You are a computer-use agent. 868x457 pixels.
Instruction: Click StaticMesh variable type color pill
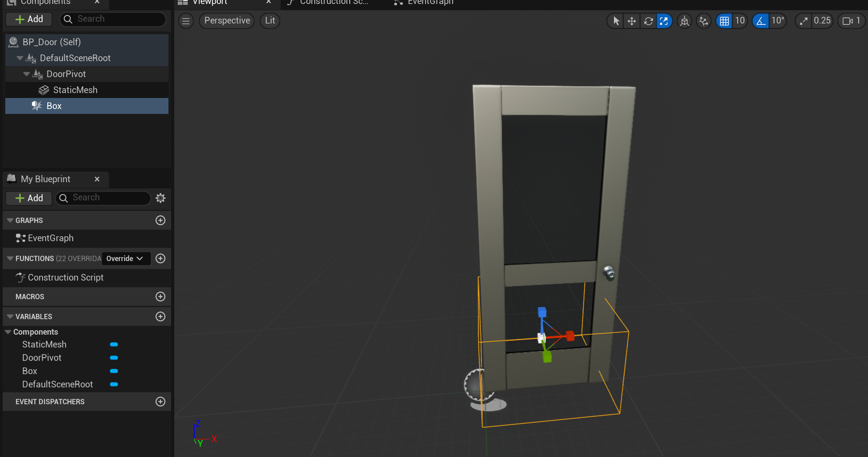pos(114,344)
